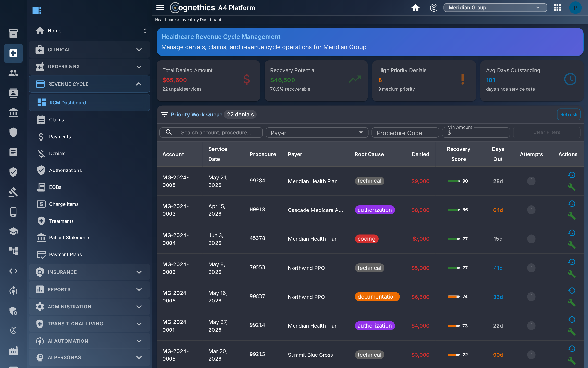The height and width of the screenshot is (368, 588).
Task: Expand the INSURANCE section
Action: point(89,272)
